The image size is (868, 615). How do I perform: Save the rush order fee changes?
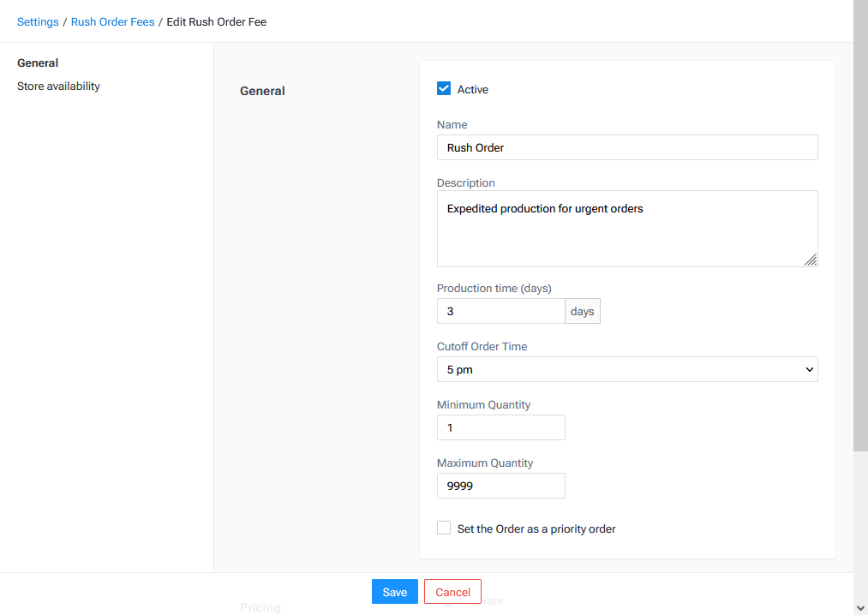coord(394,591)
